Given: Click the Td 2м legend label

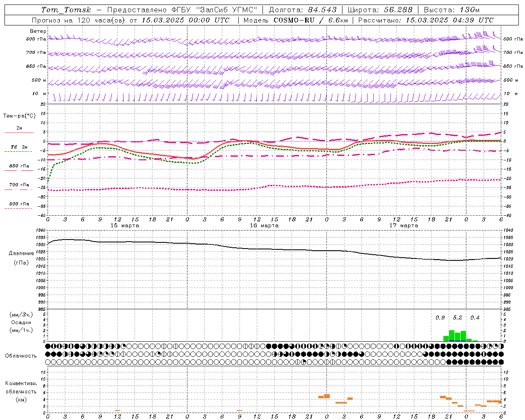Looking at the screenshot, I should coord(19,147).
